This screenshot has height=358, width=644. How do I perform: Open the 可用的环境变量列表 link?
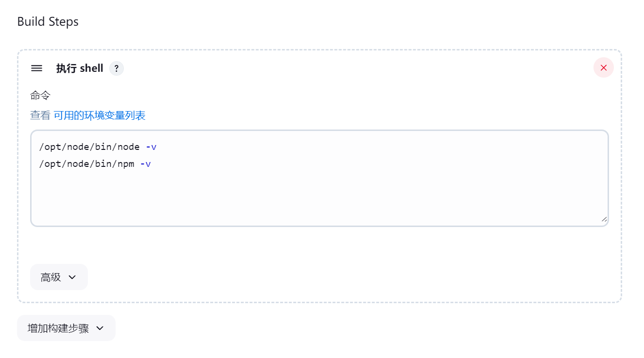100,115
